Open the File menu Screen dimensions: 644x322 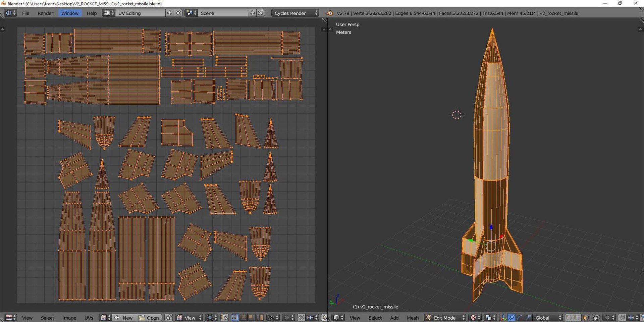tap(25, 13)
